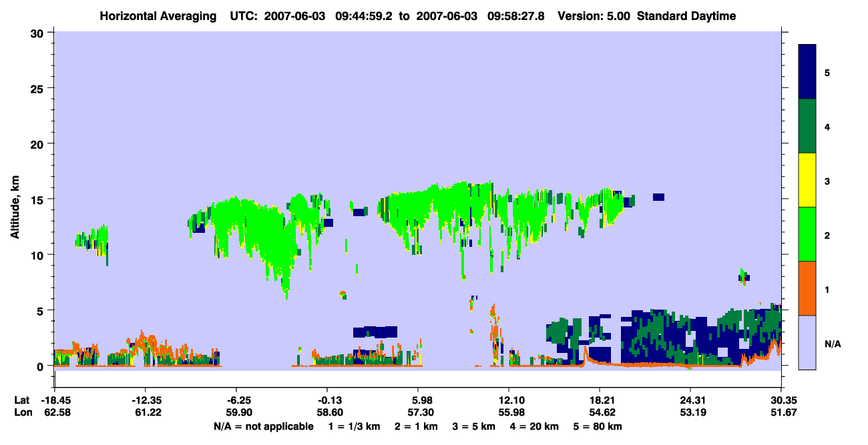The height and width of the screenshot is (445, 868).
Task: Click the 'N/A = not applicable' legend text
Action: tap(263, 426)
